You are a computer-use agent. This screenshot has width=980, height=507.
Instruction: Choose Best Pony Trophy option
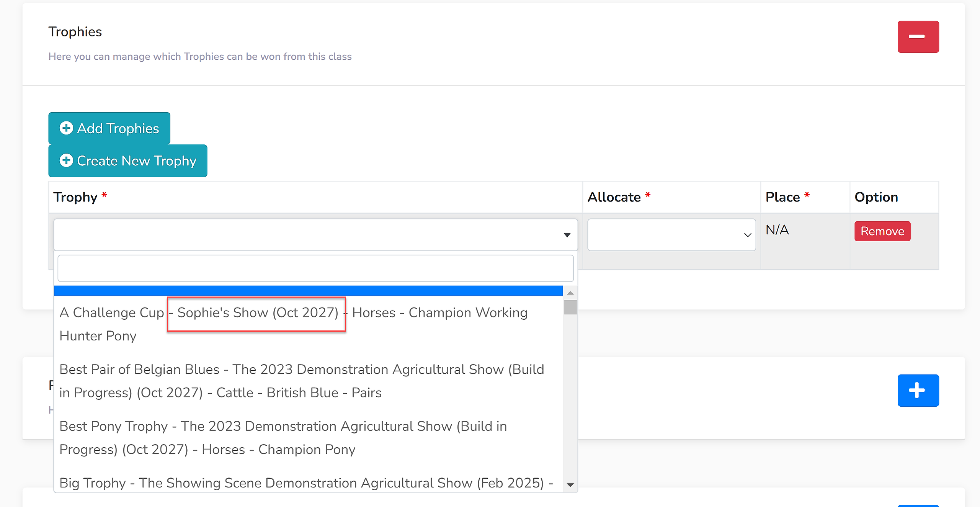click(x=308, y=438)
